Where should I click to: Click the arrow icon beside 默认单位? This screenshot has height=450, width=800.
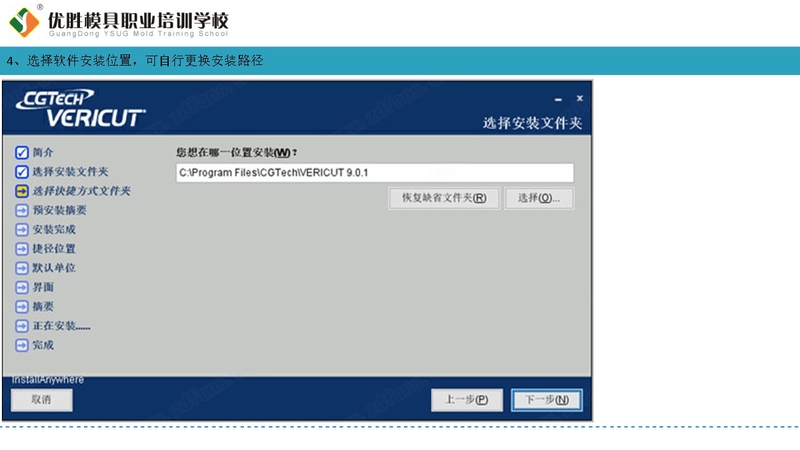coord(21,268)
